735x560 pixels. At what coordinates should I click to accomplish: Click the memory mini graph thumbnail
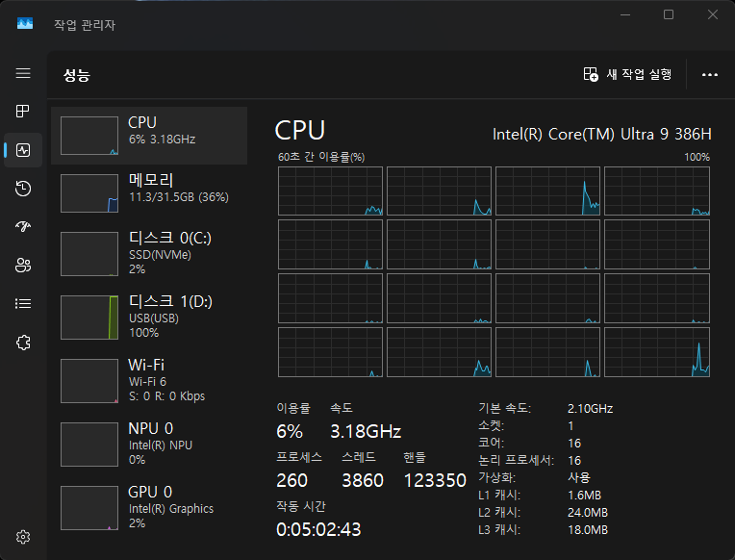[x=89, y=193]
